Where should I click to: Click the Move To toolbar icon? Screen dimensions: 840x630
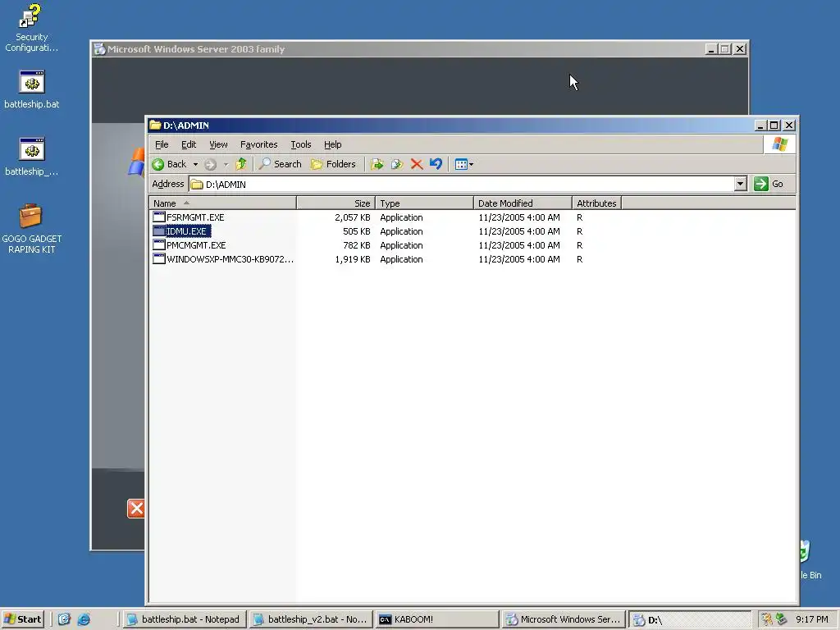[x=377, y=164]
